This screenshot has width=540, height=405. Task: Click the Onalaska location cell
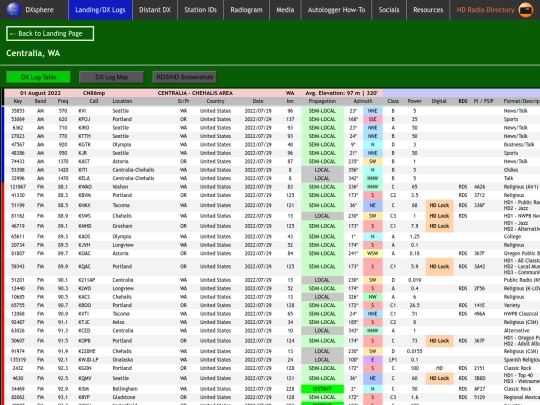click(122, 360)
